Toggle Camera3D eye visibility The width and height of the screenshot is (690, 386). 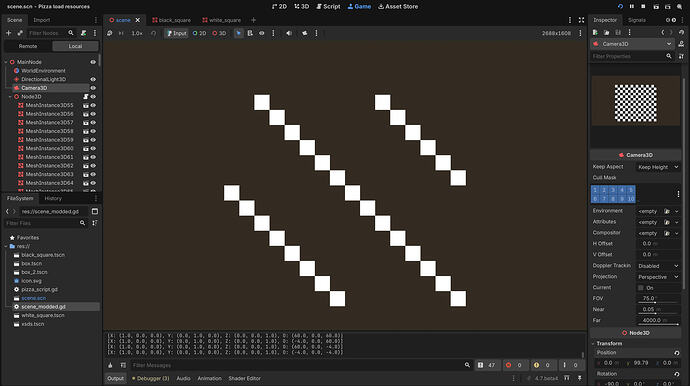(x=93, y=88)
